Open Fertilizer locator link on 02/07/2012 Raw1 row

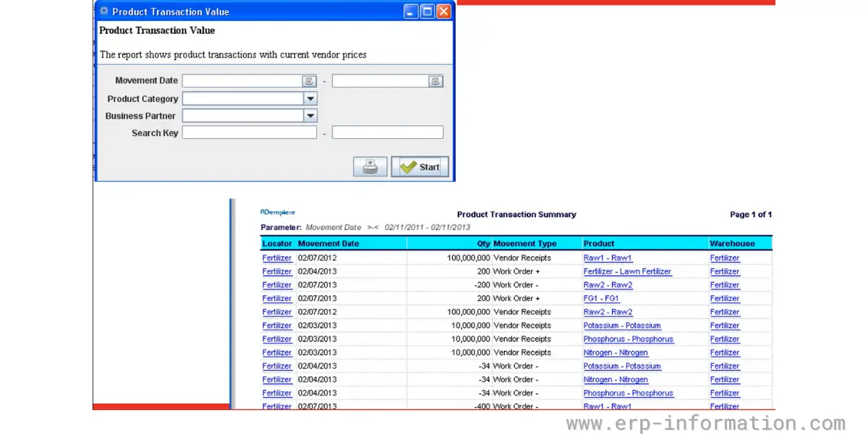pyautogui.click(x=277, y=258)
